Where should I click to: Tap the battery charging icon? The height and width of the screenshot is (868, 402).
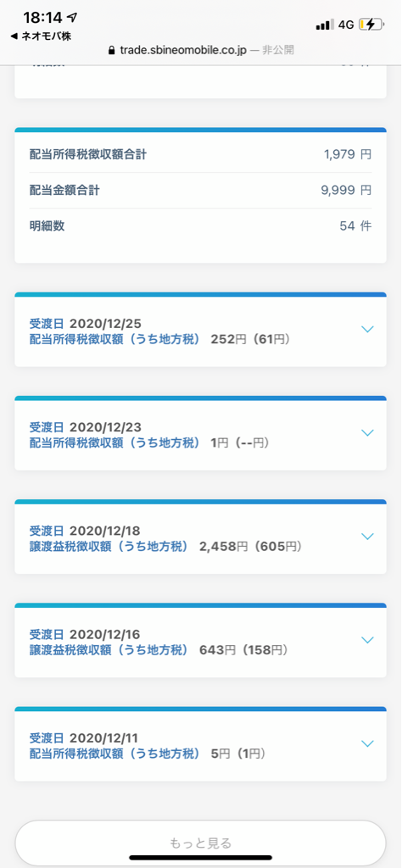click(371, 25)
